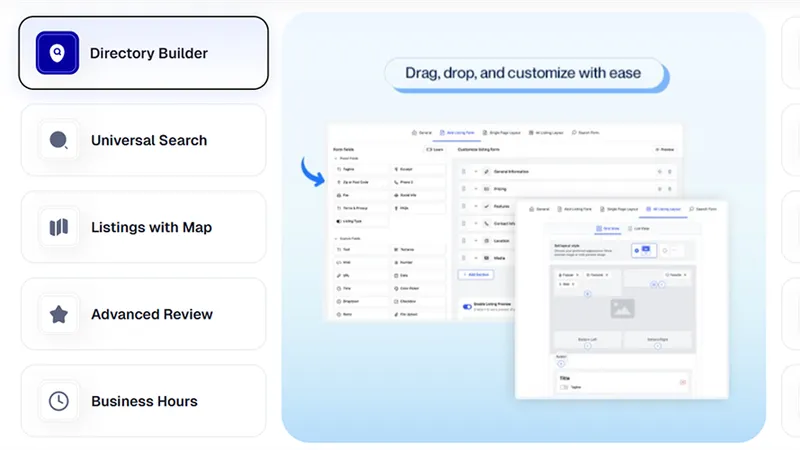
Task: Expand the Location section chevron
Action: (x=476, y=241)
